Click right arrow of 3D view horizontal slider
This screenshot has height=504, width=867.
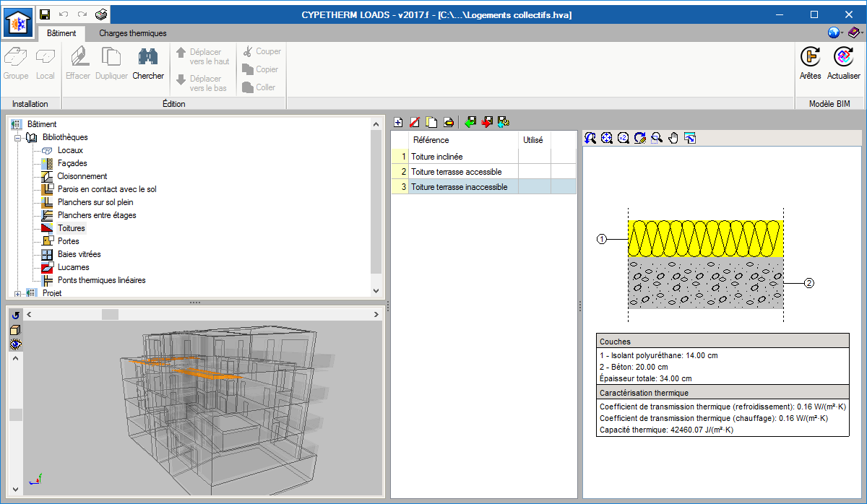tap(376, 315)
